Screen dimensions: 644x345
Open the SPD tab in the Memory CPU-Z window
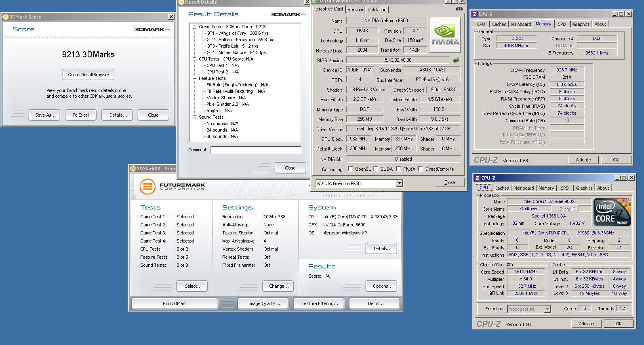click(x=562, y=24)
